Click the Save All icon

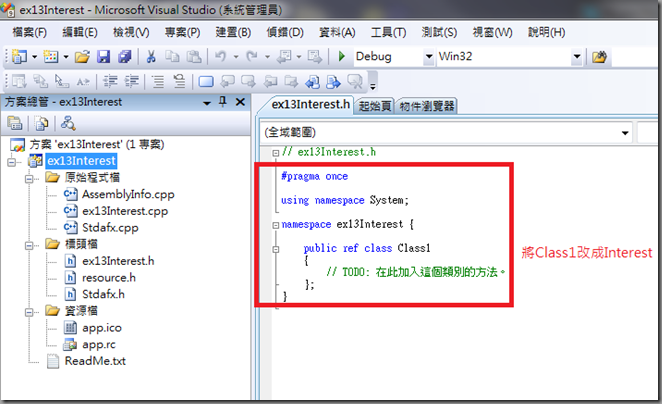[x=125, y=57]
